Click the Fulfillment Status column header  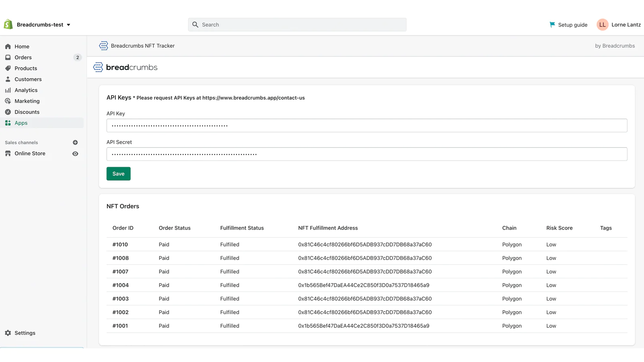242,228
